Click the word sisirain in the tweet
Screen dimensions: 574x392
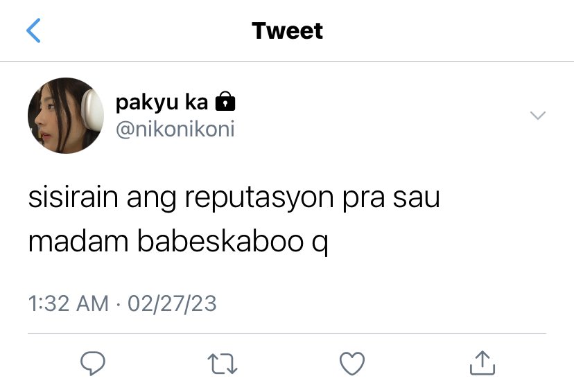tap(73, 197)
